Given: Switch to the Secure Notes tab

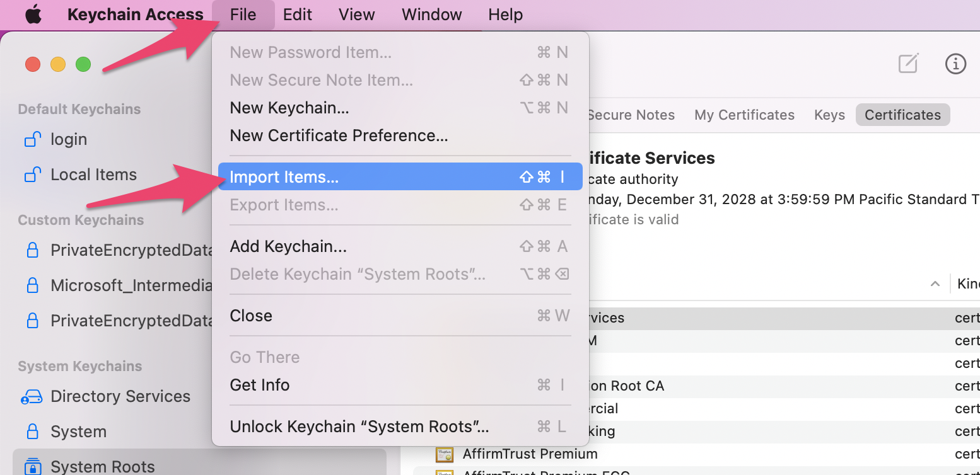Looking at the screenshot, I should pyautogui.click(x=631, y=115).
